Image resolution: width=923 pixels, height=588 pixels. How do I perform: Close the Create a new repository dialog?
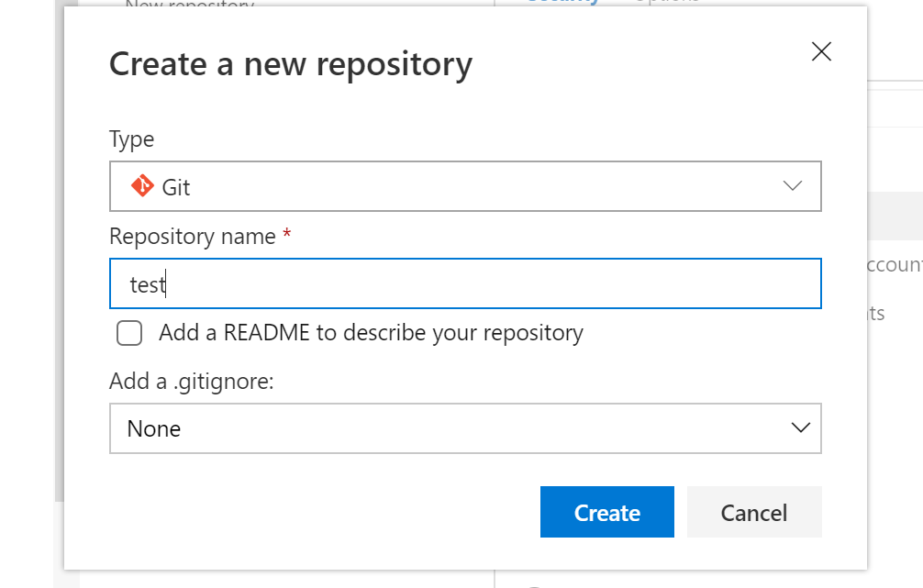click(x=821, y=52)
